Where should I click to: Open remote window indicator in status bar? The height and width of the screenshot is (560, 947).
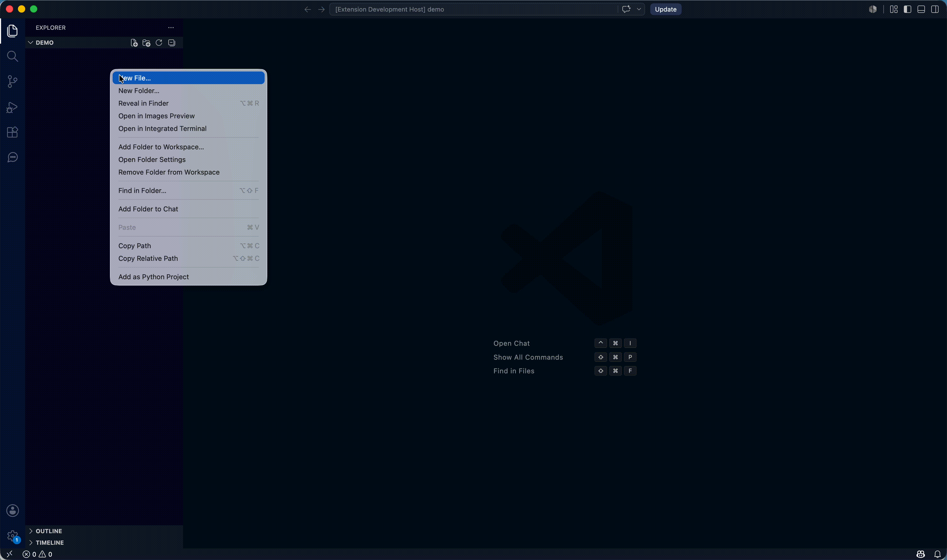(9, 554)
